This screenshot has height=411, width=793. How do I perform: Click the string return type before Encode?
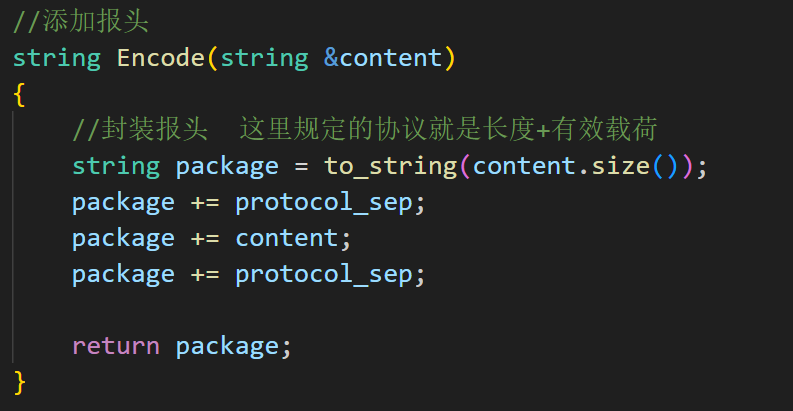pyautogui.click(x=56, y=57)
